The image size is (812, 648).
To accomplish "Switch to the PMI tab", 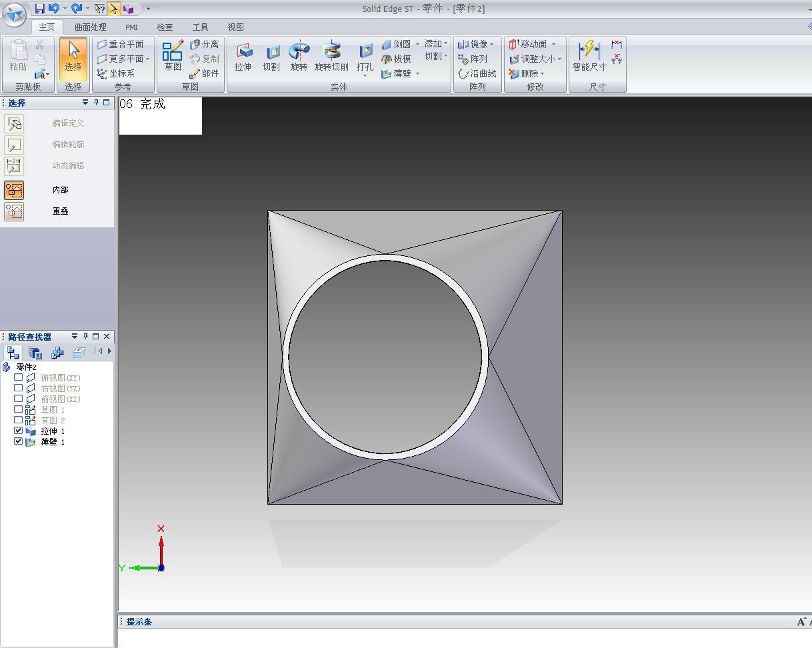I will point(131,27).
